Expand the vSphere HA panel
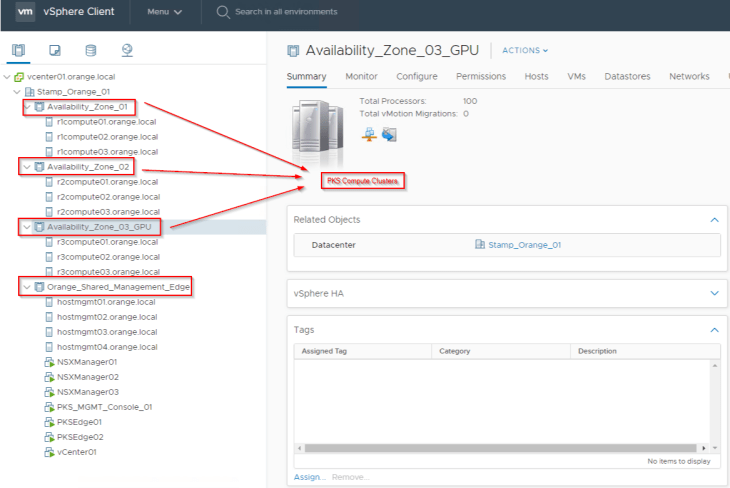This screenshot has height=488, width=730. tap(713, 293)
